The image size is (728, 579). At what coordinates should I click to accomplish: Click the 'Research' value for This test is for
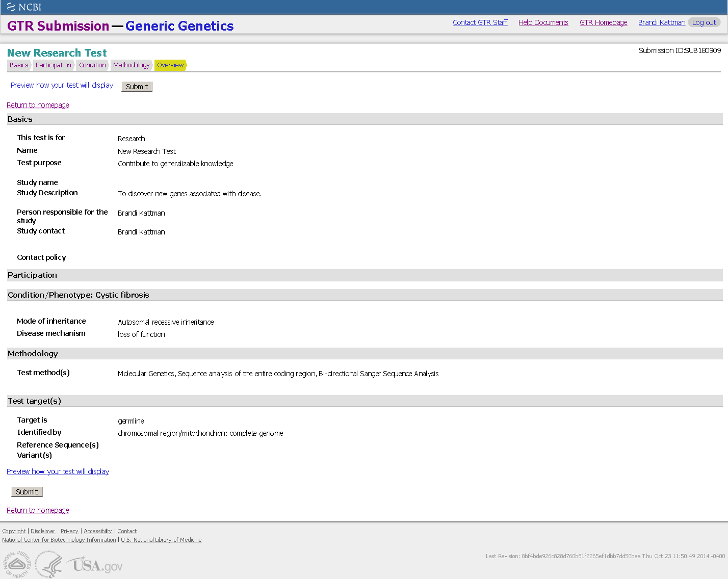[x=132, y=139]
